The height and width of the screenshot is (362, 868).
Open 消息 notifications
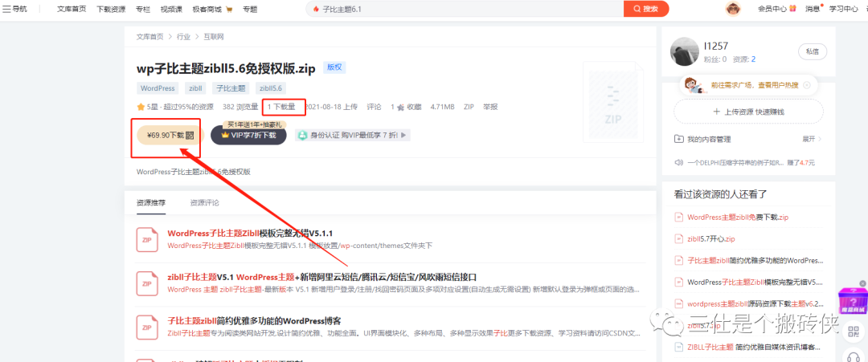tap(813, 9)
